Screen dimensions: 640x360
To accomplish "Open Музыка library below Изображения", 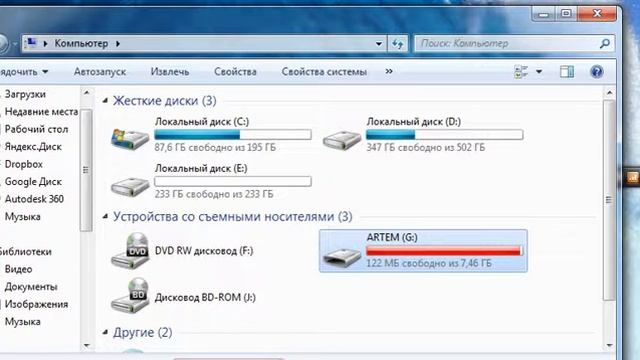I will click(22, 322).
